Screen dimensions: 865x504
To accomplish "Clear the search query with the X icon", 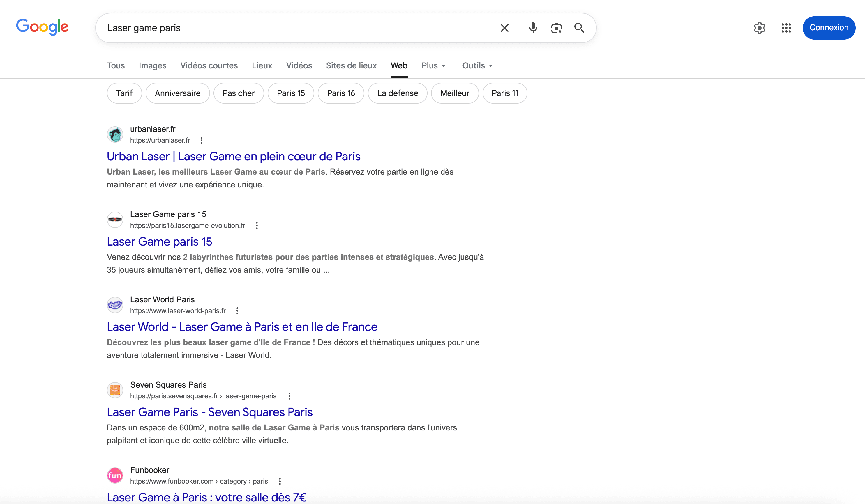I will [504, 28].
